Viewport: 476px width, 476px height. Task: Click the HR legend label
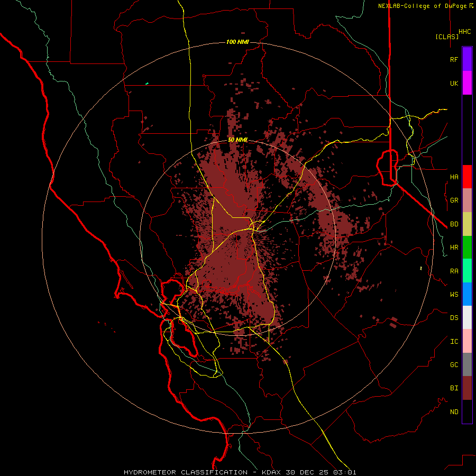point(454,247)
